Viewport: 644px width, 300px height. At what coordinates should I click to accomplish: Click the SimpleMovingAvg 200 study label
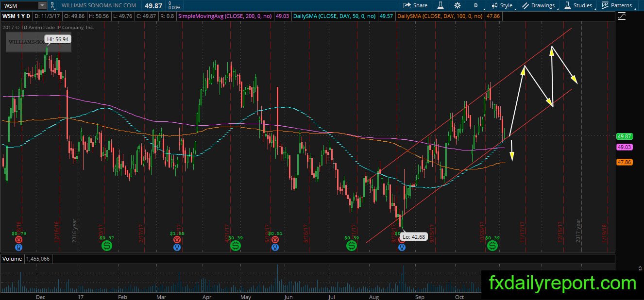[x=224, y=17]
